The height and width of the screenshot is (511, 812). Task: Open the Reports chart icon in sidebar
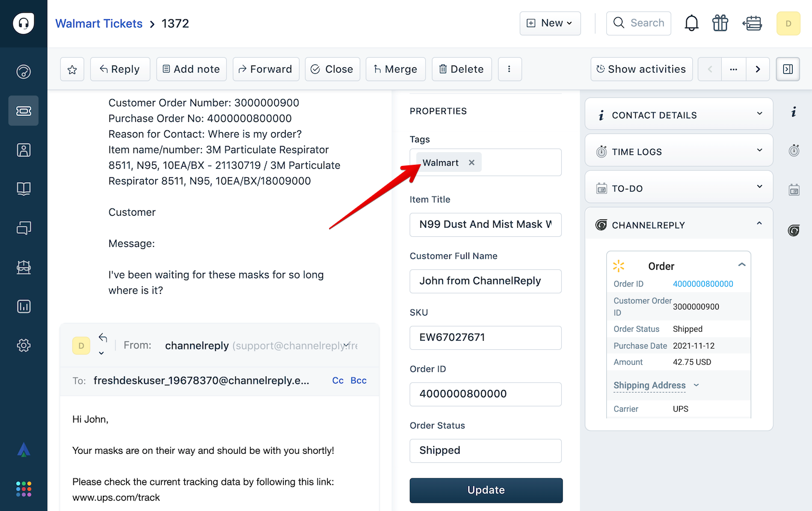[23, 307]
